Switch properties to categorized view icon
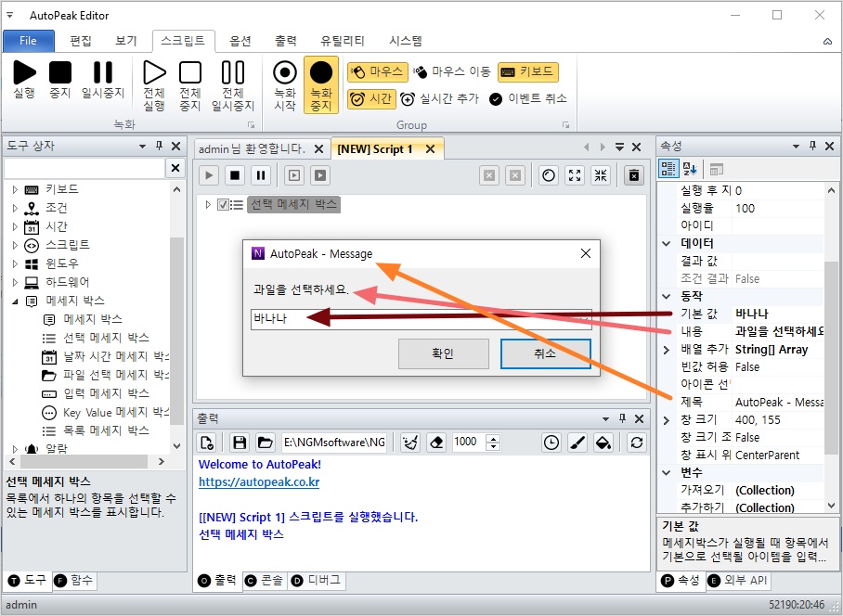843x616 pixels. [x=668, y=169]
